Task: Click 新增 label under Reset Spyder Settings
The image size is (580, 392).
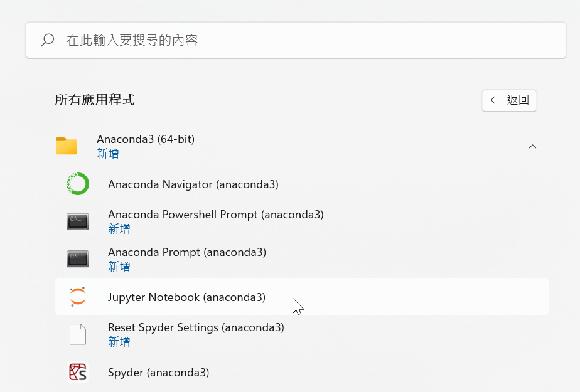Action: 119,342
